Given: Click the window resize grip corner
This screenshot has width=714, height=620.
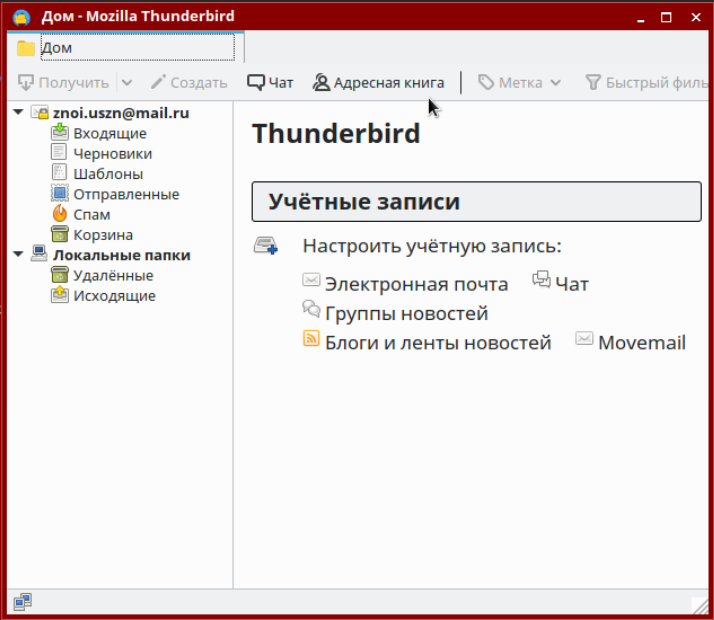Looking at the screenshot, I should (700, 605).
